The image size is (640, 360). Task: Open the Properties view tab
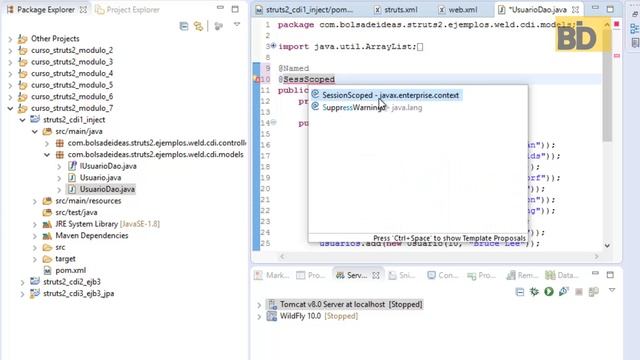point(311,276)
